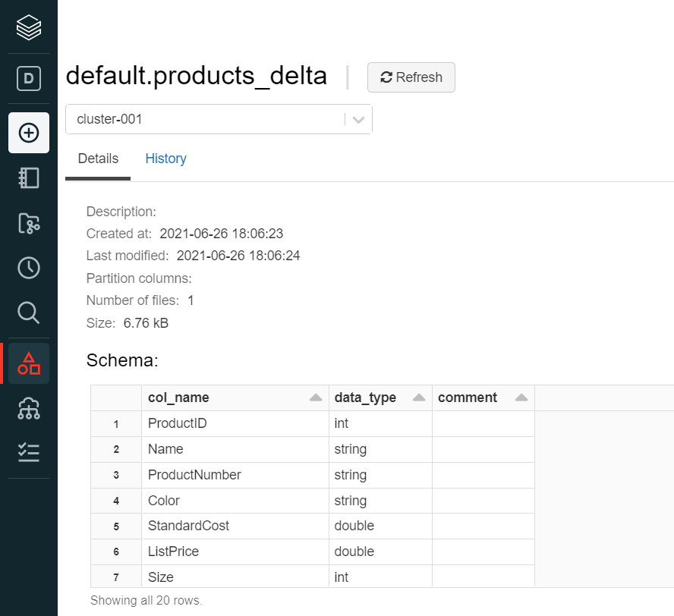Click the cluster-001 selector field
The height and width of the screenshot is (616, 674).
[x=205, y=119]
